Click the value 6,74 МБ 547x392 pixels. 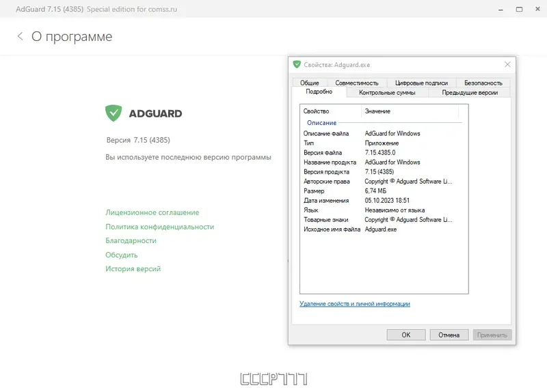(375, 191)
